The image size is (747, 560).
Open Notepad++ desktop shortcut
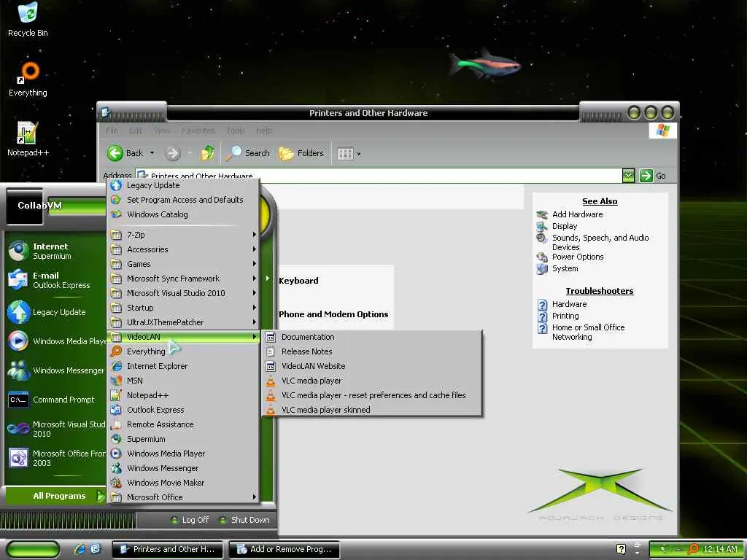[x=28, y=139]
